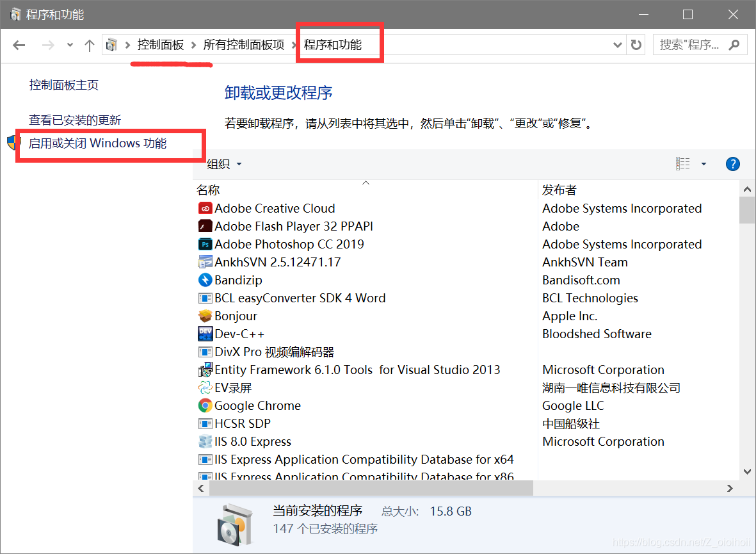Image resolution: width=756 pixels, height=554 pixels.
Task: Select the Dev-C++ entry name
Action: point(239,334)
